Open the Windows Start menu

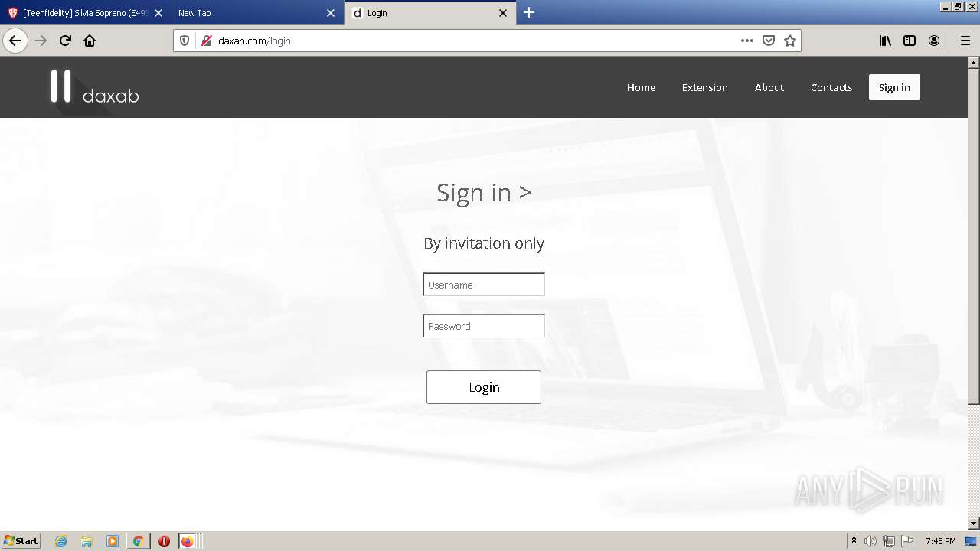tap(21, 541)
